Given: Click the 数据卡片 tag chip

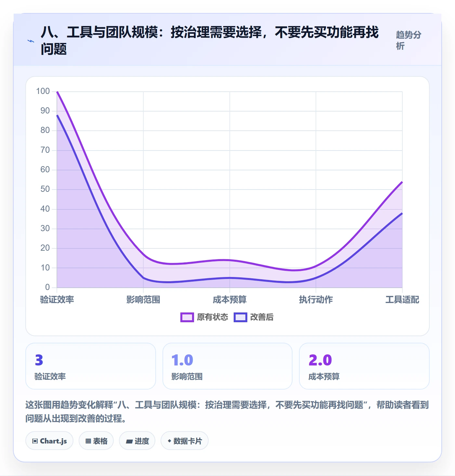Looking at the screenshot, I should pyautogui.click(x=185, y=441).
